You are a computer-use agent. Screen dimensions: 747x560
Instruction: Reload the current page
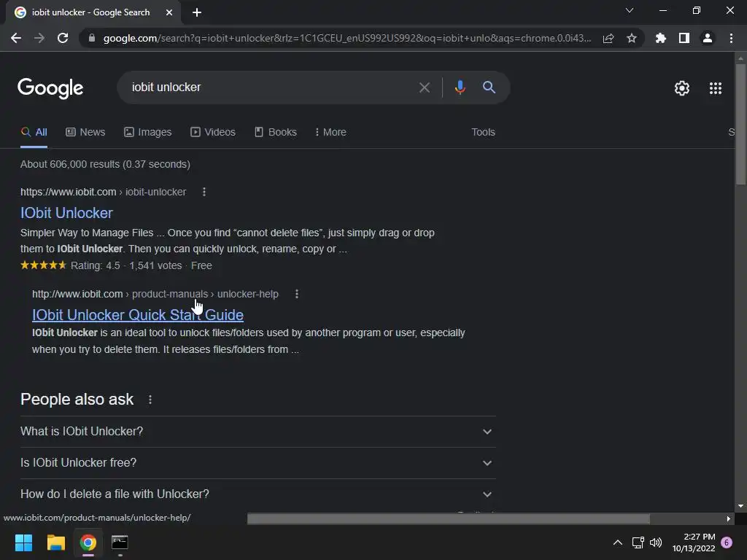tap(63, 38)
